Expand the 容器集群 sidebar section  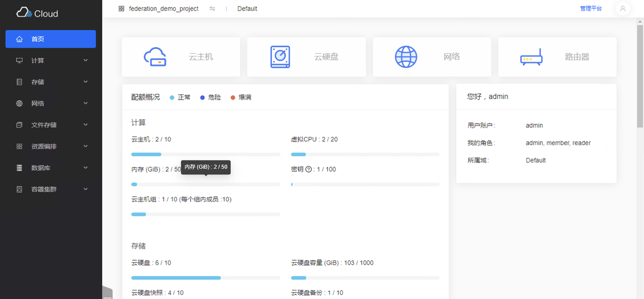(50, 189)
